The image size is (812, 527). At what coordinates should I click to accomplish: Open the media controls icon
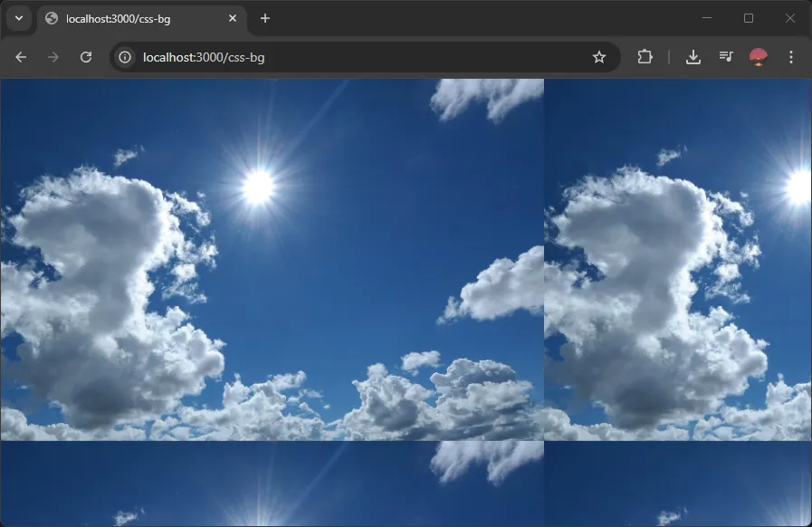(726, 57)
